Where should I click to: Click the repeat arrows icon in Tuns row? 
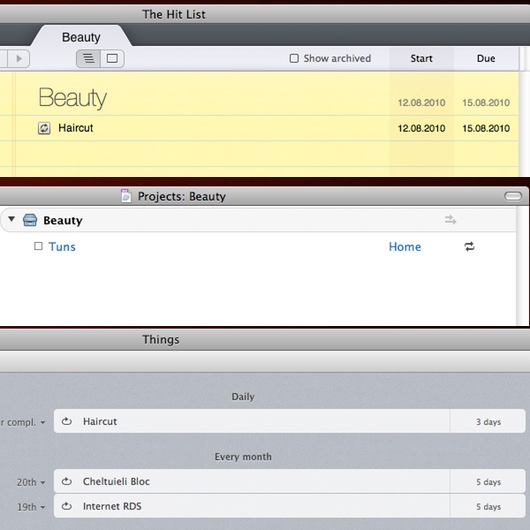(469, 246)
